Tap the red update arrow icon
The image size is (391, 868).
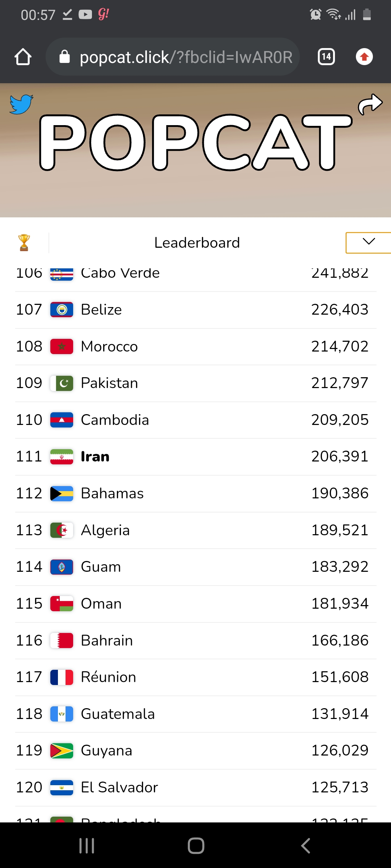(364, 57)
